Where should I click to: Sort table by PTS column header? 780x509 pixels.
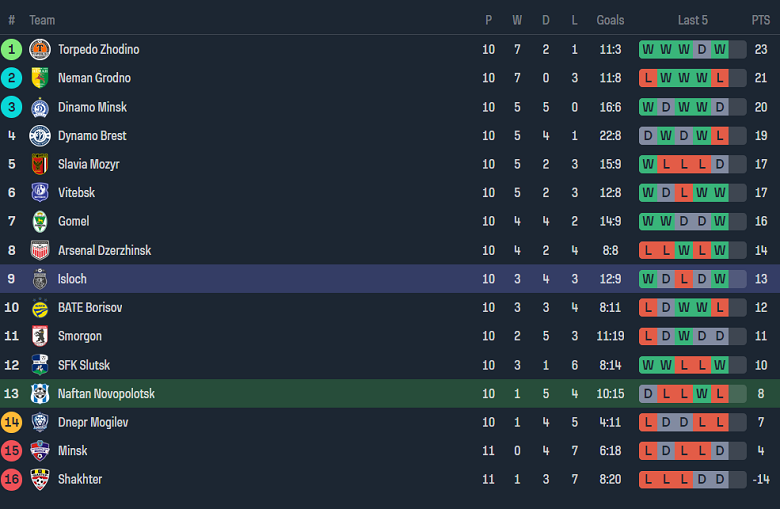[761, 20]
